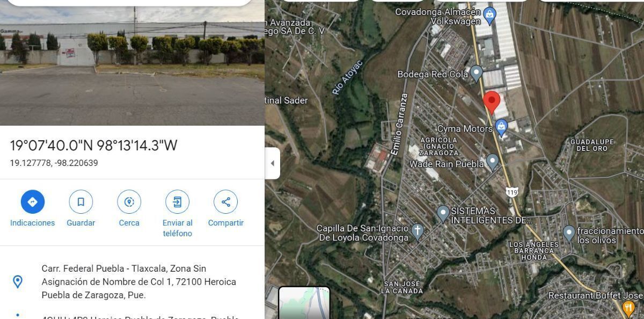Select Capilla De San Ignacio church marker
Screen dimensions: 644x319
[x=418, y=231]
